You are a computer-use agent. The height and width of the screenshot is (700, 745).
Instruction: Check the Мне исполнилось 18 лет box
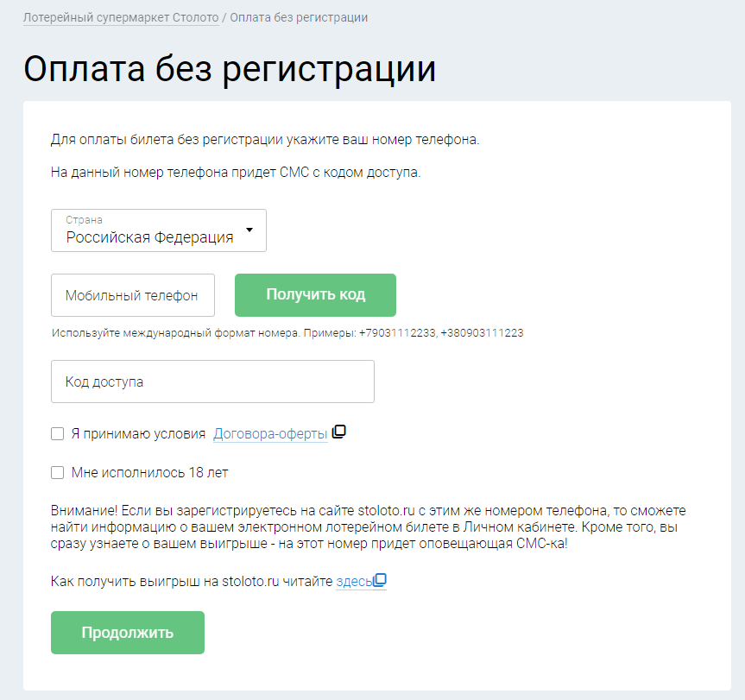[x=58, y=473]
